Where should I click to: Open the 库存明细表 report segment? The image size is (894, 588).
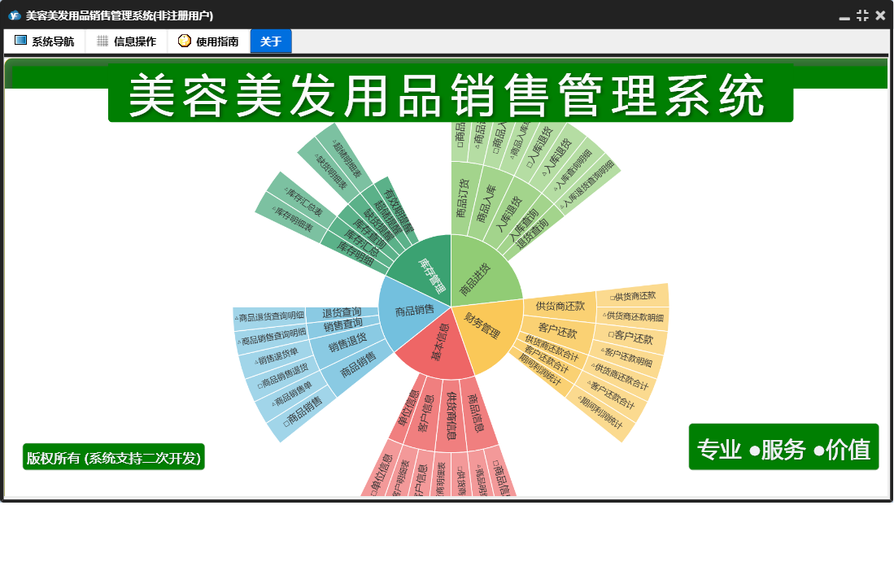[x=294, y=220]
